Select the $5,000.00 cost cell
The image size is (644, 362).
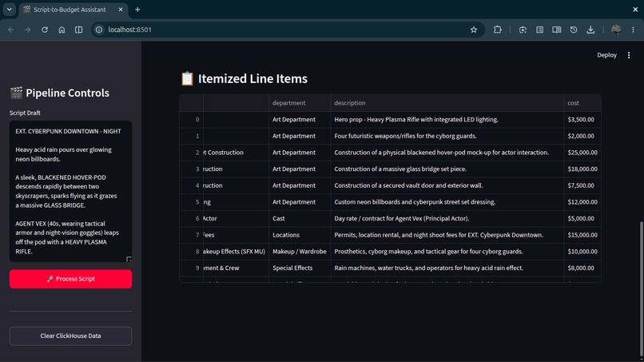pos(582,218)
